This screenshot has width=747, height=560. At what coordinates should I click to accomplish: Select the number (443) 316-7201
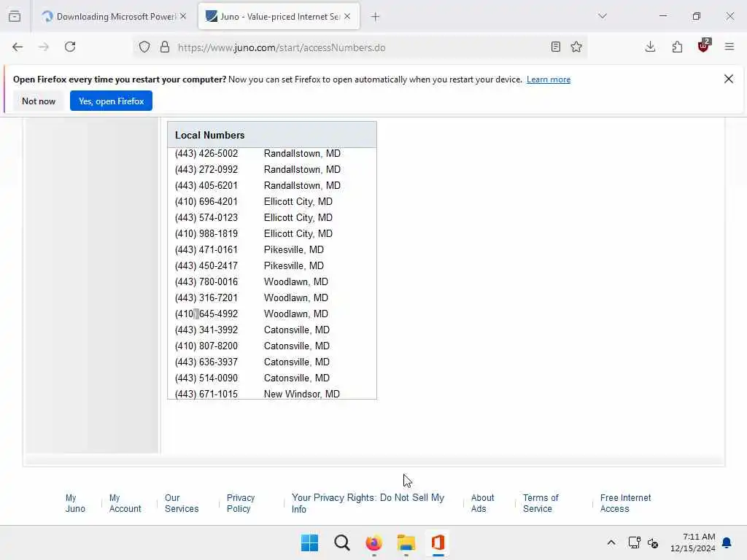pyautogui.click(x=206, y=298)
